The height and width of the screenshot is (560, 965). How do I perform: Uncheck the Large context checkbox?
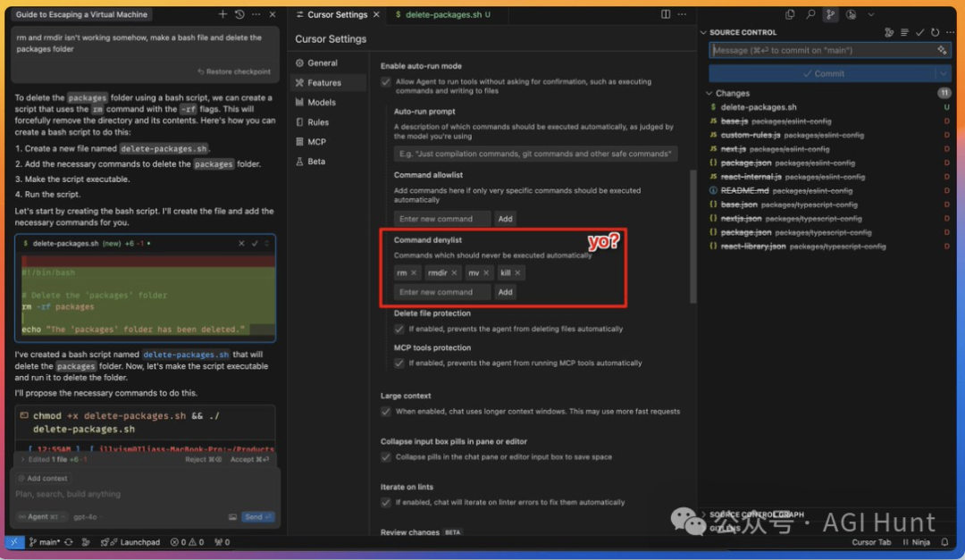click(x=386, y=412)
